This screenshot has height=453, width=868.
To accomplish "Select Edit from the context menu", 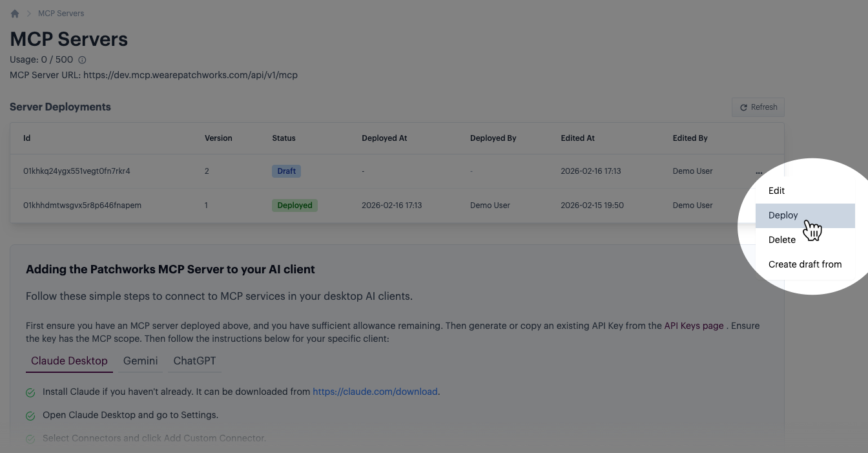I will [x=776, y=191].
